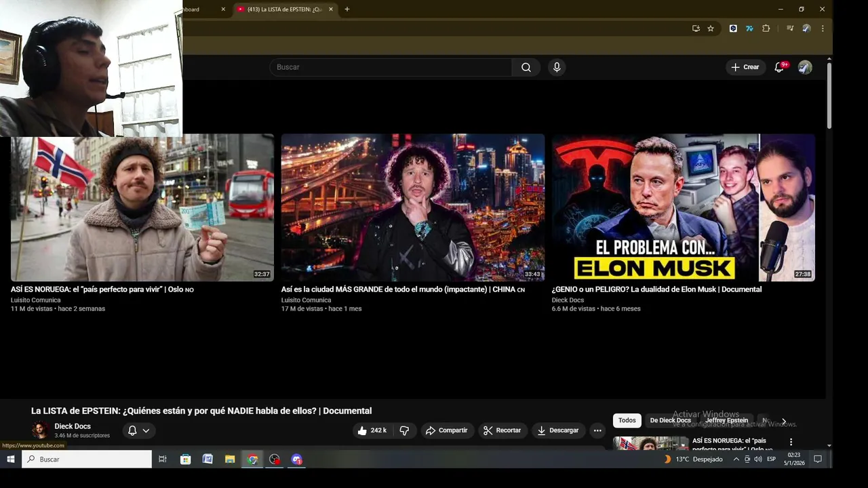Select the De Dieck Docs filter chip
This screenshot has width=868, height=488.
pos(671,420)
